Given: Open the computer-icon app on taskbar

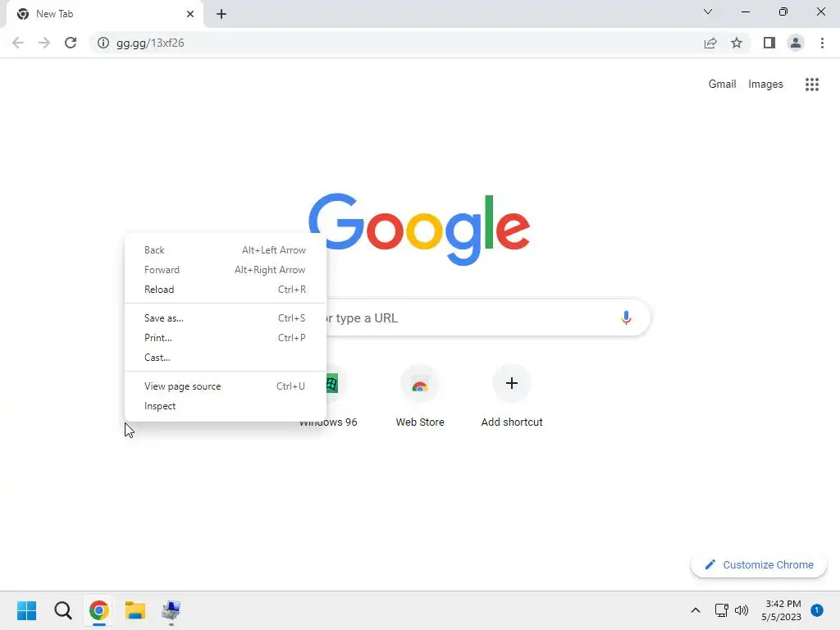Looking at the screenshot, I should click(x=171, y=610).
